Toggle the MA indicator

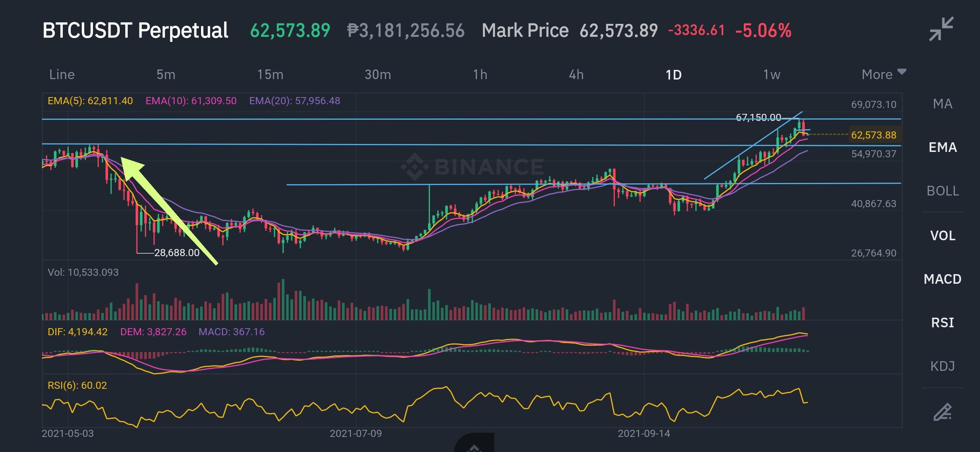coord(942,103)
